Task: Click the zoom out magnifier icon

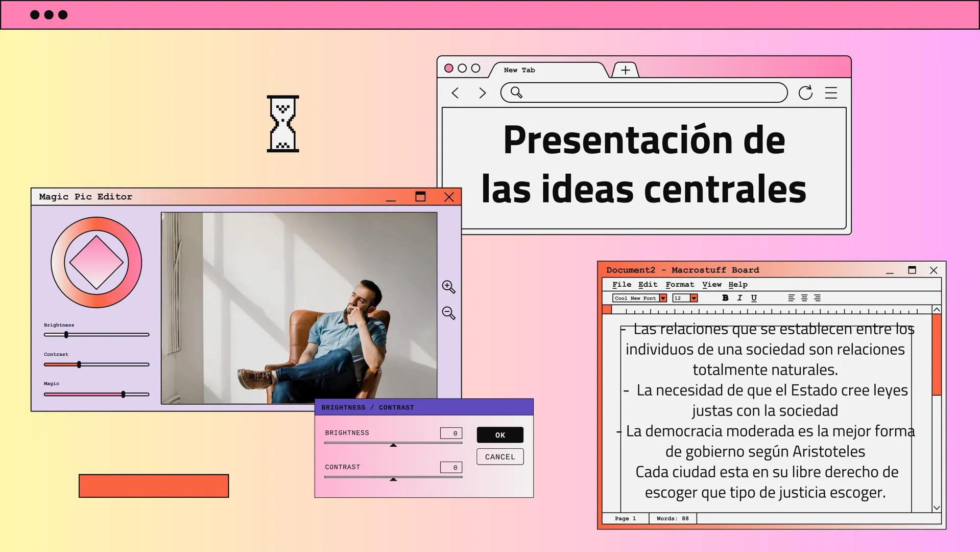Action: pyautogui.click(x=448, y=313)
